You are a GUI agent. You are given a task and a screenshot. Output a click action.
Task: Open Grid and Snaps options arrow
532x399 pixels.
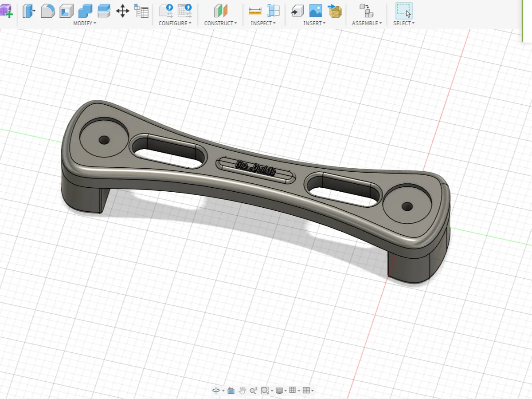pos(299,391)
